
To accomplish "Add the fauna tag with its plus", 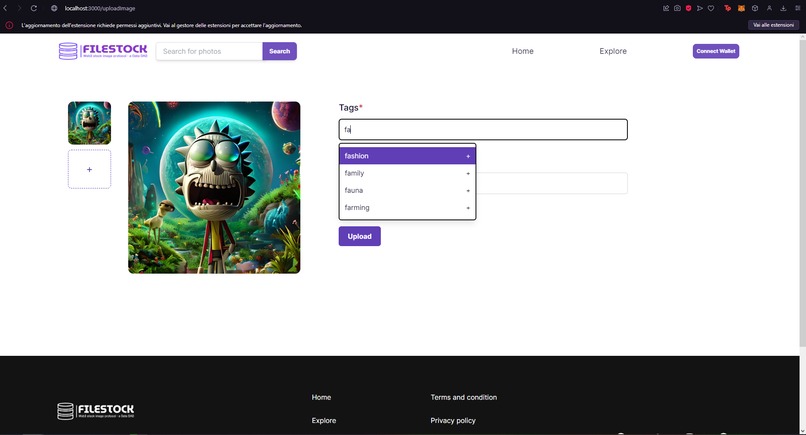I will pos(468,190).
